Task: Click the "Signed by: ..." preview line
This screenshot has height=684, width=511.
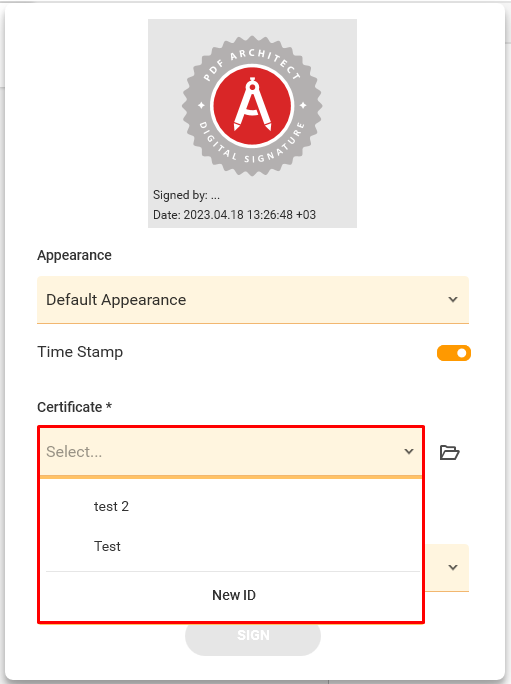Action: pos(186,195)
